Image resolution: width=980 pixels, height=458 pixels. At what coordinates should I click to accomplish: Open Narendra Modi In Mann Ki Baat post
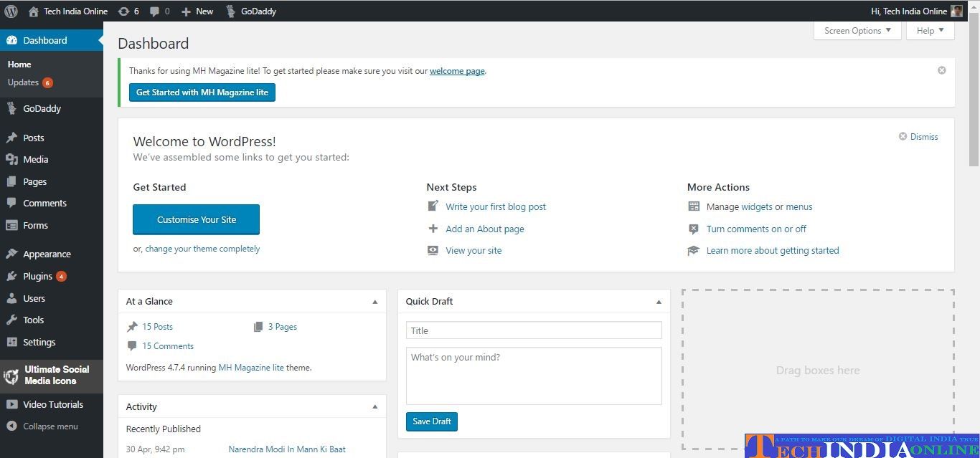coord(287,449)
